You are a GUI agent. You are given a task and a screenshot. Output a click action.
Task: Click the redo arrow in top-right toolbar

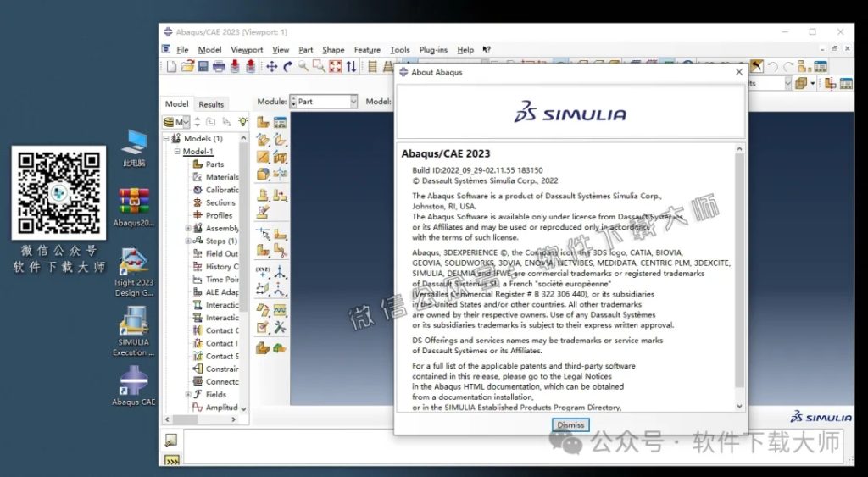[787, 67]
